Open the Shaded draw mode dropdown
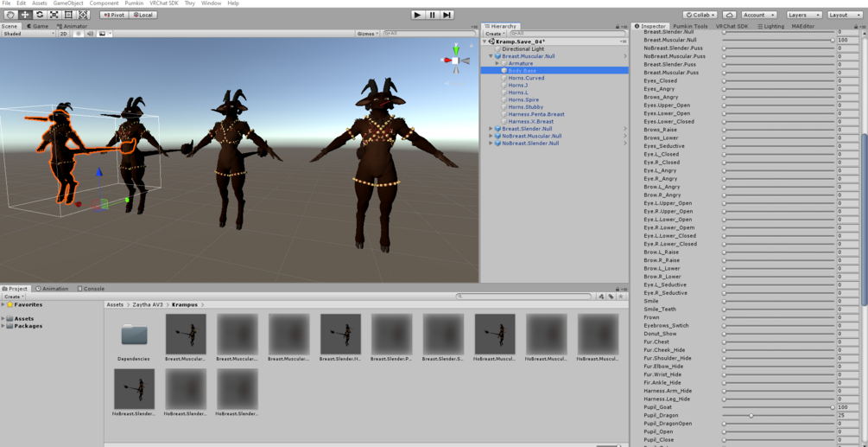The height and width of the screenshot is (447, 868). coord(29,33)
